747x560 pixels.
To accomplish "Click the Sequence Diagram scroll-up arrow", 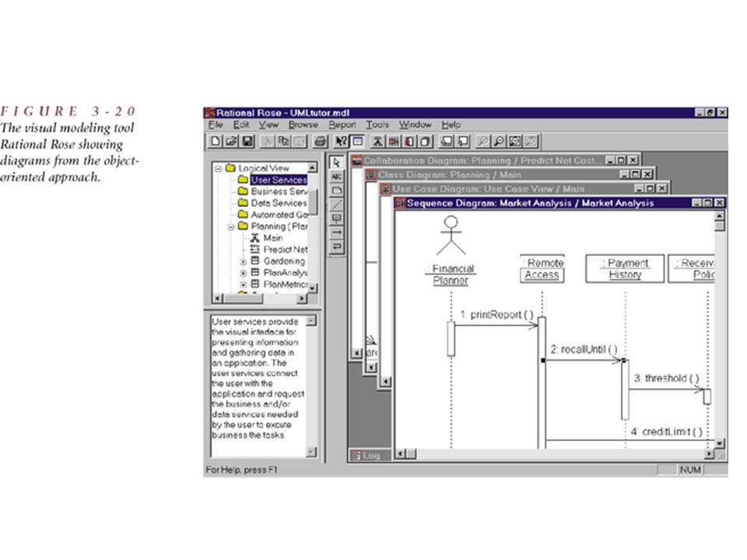I will [x=719, y=215].
